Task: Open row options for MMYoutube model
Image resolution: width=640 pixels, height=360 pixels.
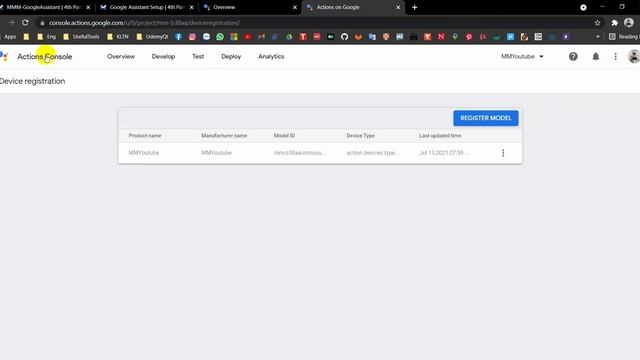Action: pos(503,153)
